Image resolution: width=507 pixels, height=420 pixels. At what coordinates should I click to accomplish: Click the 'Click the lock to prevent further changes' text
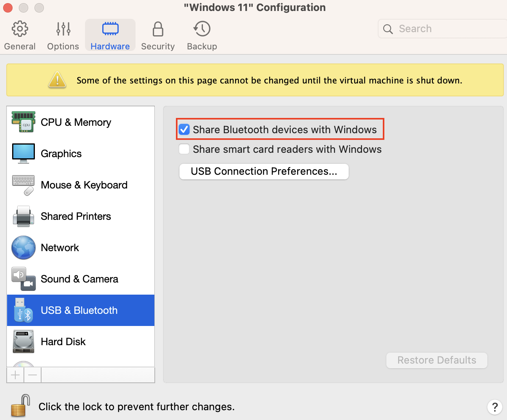coord(137,407)
